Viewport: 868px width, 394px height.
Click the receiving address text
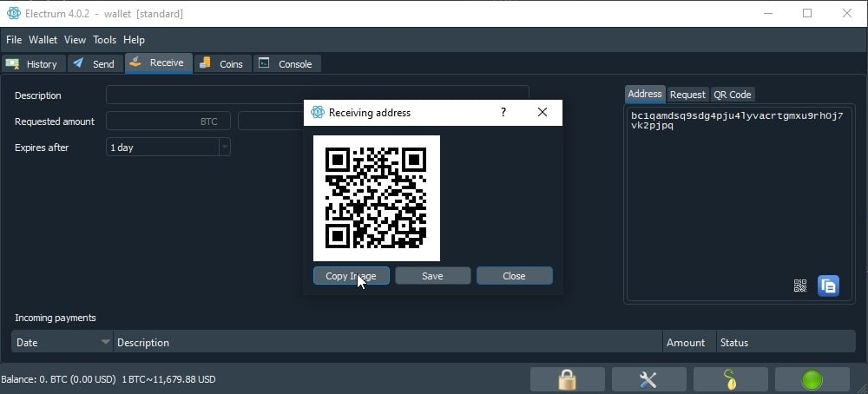[x=737, y=120]
